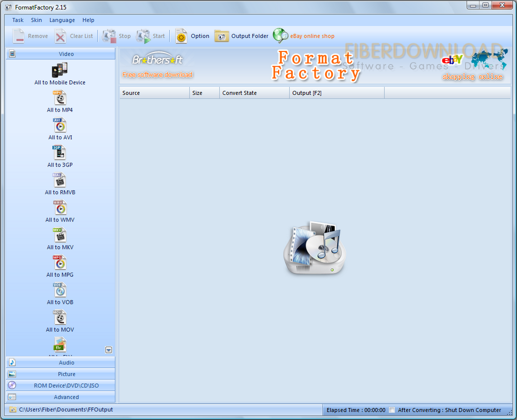Open the Language menu
The height and width of the screenshot is (420, 517).
[62, 20]
